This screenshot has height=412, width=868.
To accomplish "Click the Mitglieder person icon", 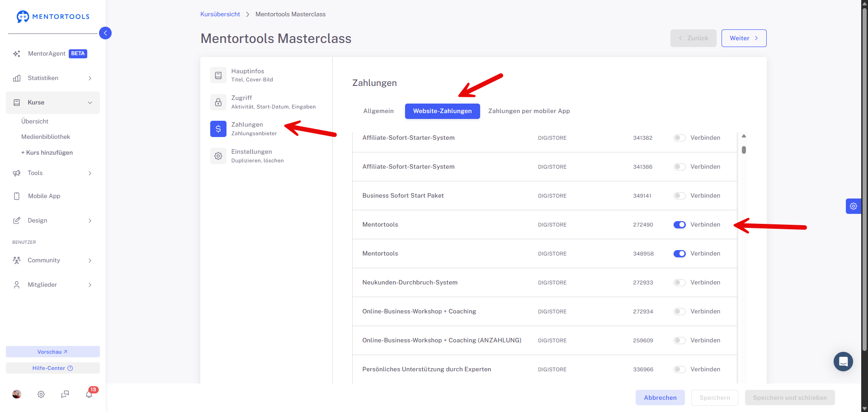I will pyautogui.click(x=17, y=285).
